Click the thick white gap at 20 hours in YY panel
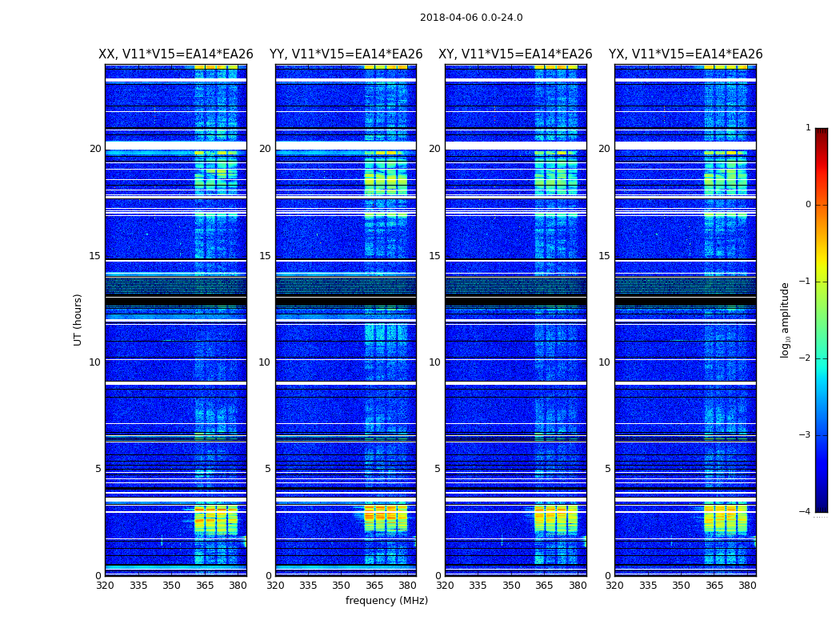The image size is (840, 640). click(346, 146)
